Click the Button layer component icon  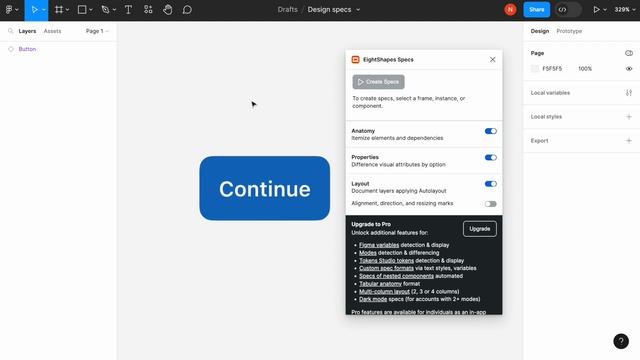click(11, 49)
